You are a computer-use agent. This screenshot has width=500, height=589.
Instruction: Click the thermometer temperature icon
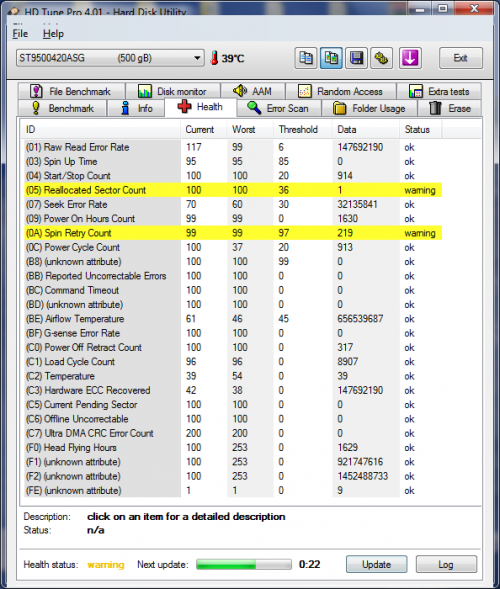[x=215, y=58]
